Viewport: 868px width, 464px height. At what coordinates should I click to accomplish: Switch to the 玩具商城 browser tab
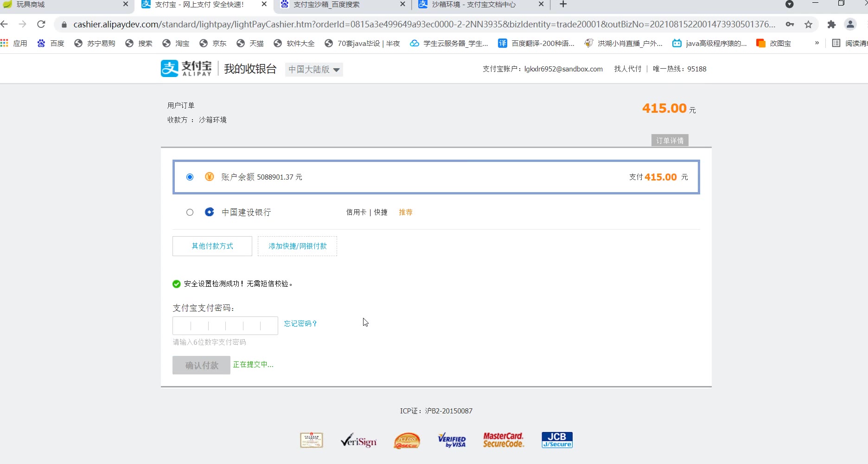[65, 5]
